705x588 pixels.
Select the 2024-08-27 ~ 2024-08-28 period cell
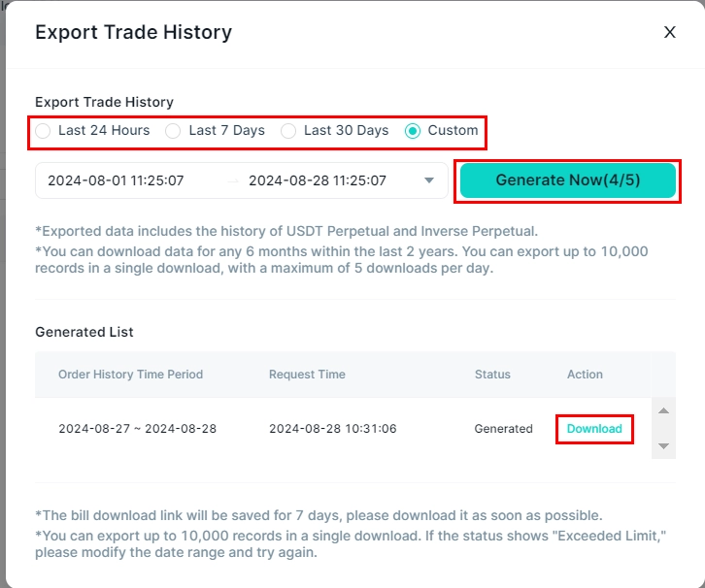click(137, 429)
